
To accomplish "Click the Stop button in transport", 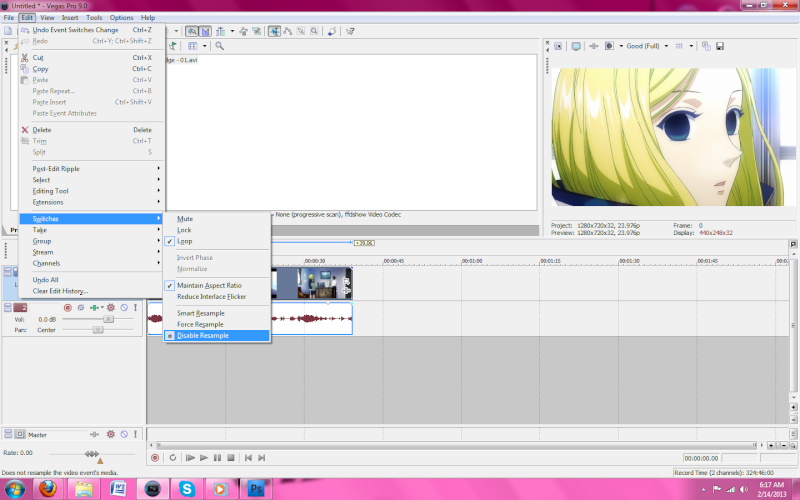I will point(231,458).
